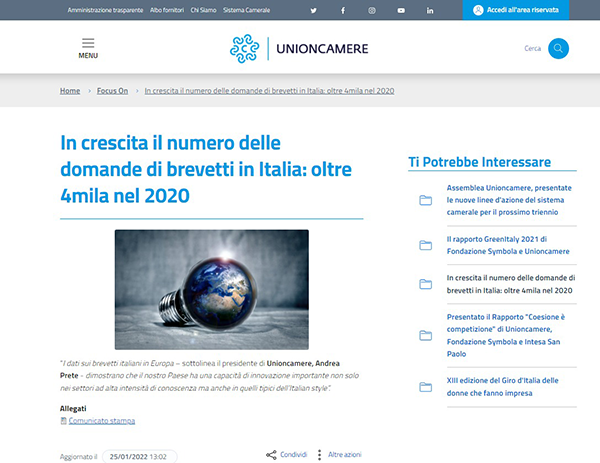Open Unioncamere Twitter page icon

(313, 10)
